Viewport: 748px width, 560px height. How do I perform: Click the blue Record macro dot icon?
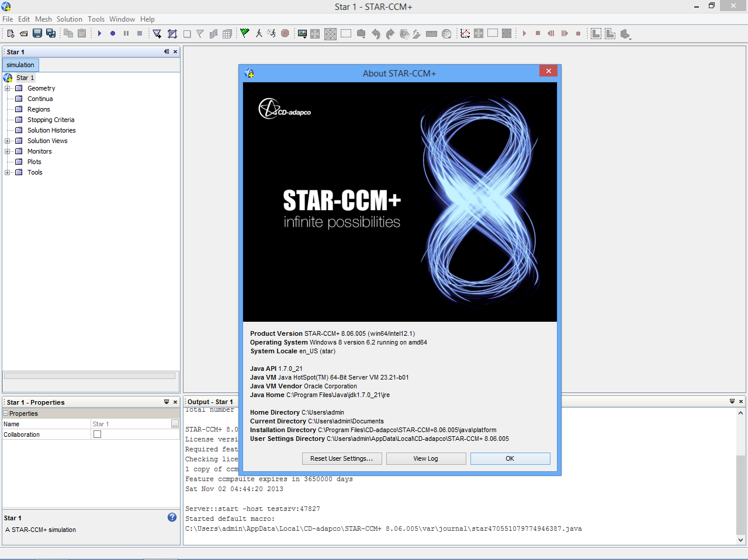click(x=113, y=33)
